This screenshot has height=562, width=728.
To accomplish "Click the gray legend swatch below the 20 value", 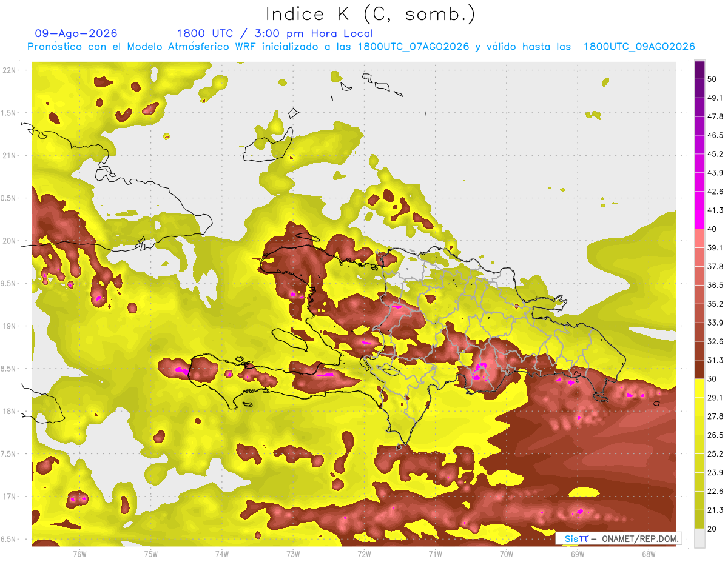I will [699, 538].
